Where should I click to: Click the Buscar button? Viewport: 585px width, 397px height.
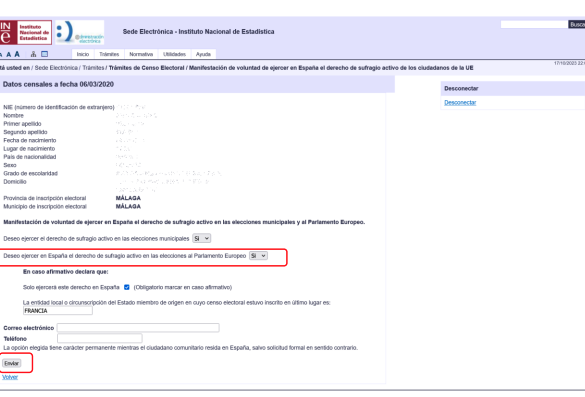(577, 25)
